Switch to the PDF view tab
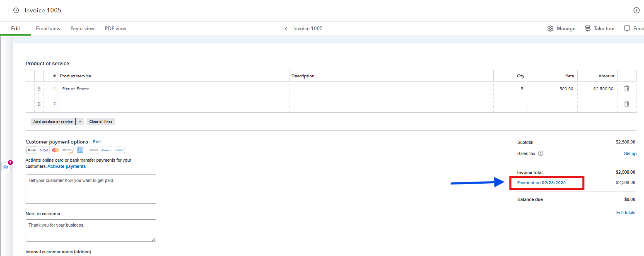Screen dimensions: 644x256 click(116, 29)
